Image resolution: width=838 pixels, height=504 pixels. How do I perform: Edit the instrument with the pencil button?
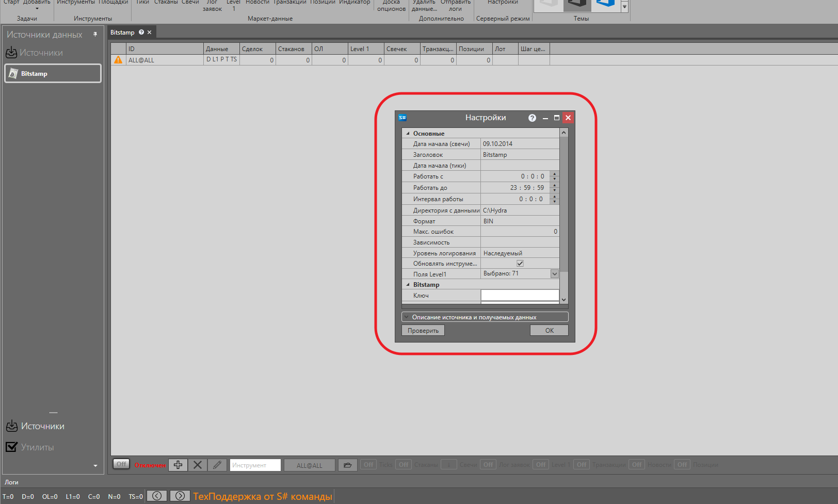click(x=217, y=465)
